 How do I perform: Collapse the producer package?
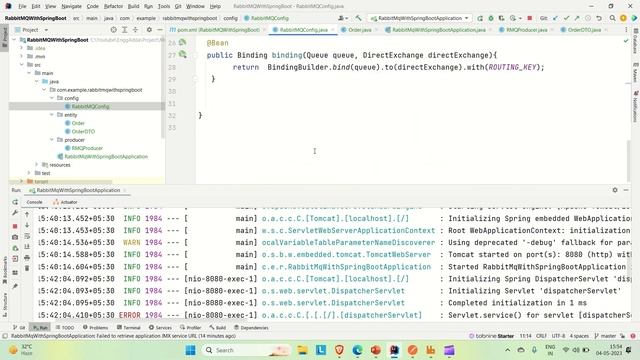pos(52,140)
